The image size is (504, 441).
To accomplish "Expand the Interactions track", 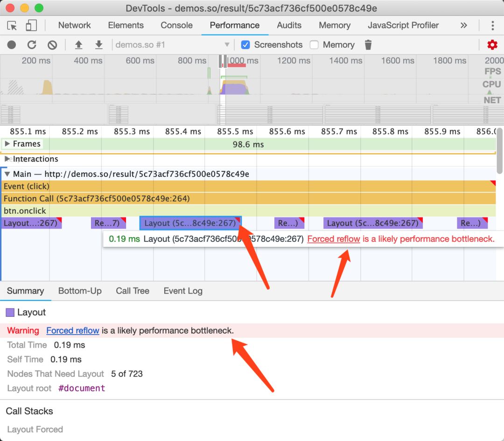I will point(7,159).
